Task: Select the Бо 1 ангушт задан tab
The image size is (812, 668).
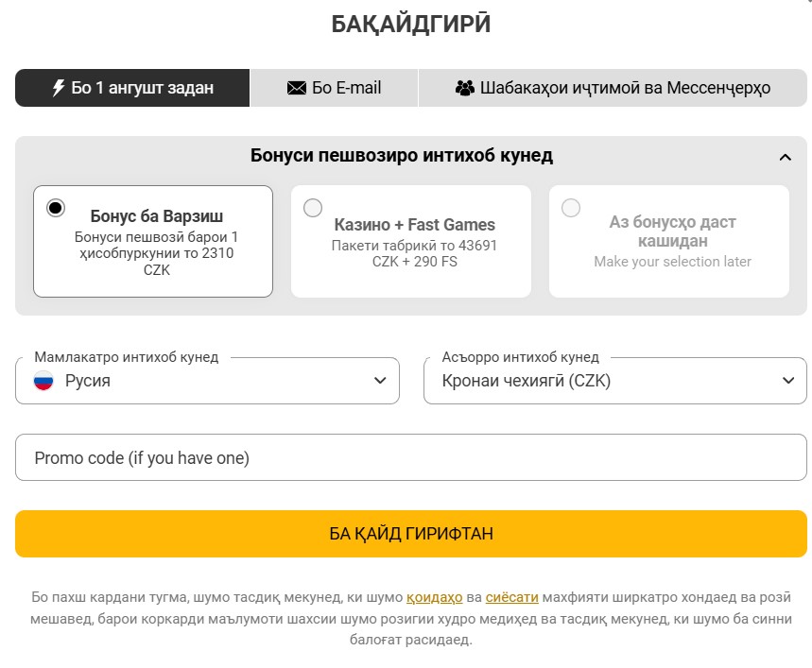Action: point(131,87)
